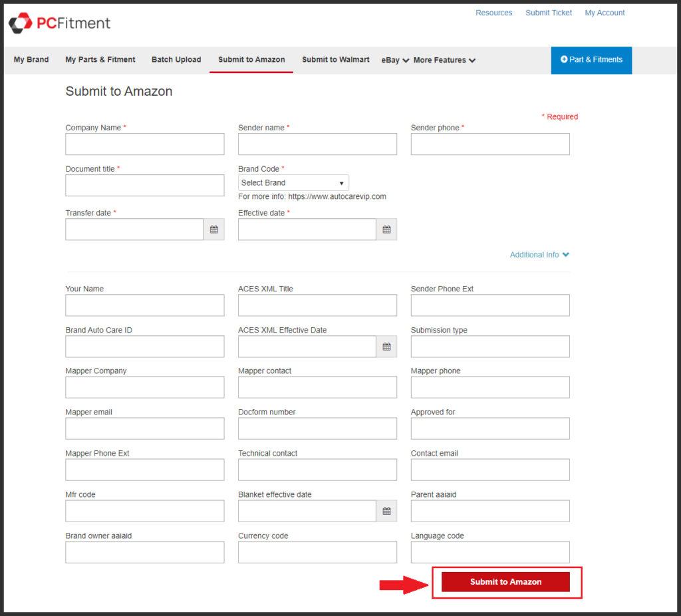Viewport: 681px width, 616px height.
Task: Open the Effective date calendar picker
Action: pyautogui.click(x=386, y=230)
